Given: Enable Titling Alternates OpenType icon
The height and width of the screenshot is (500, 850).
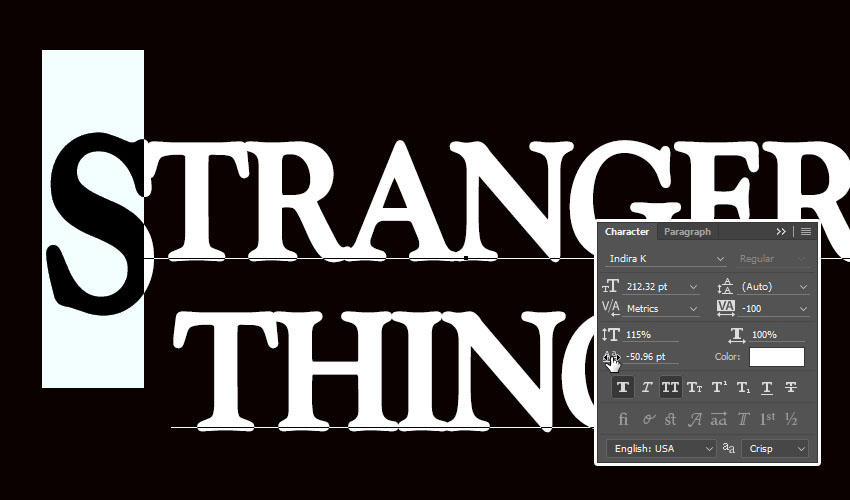Looking at the screenshot, I should click(743, 419).
